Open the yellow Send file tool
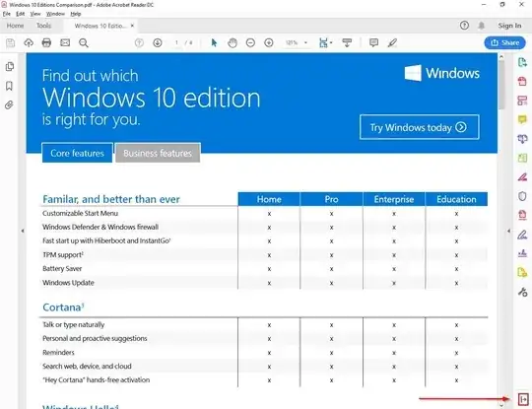532x409 pixels. (522, 273)
